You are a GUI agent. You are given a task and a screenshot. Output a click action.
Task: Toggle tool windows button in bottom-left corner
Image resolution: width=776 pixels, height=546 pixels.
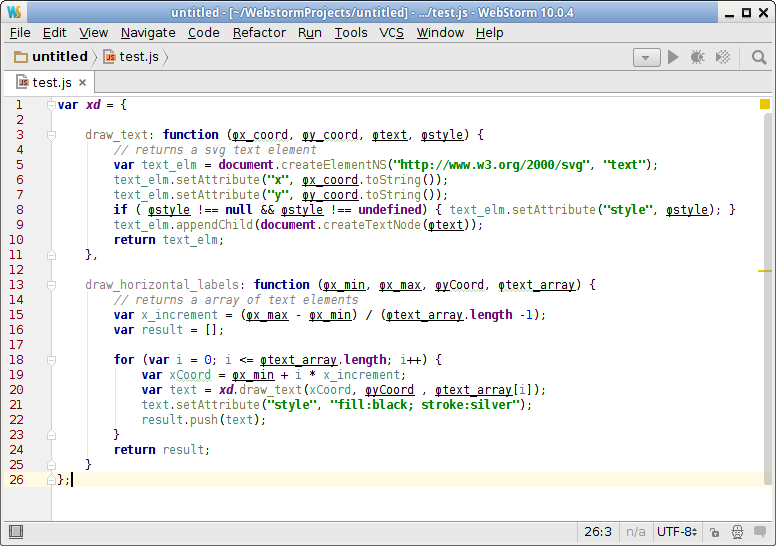(16, 532)
